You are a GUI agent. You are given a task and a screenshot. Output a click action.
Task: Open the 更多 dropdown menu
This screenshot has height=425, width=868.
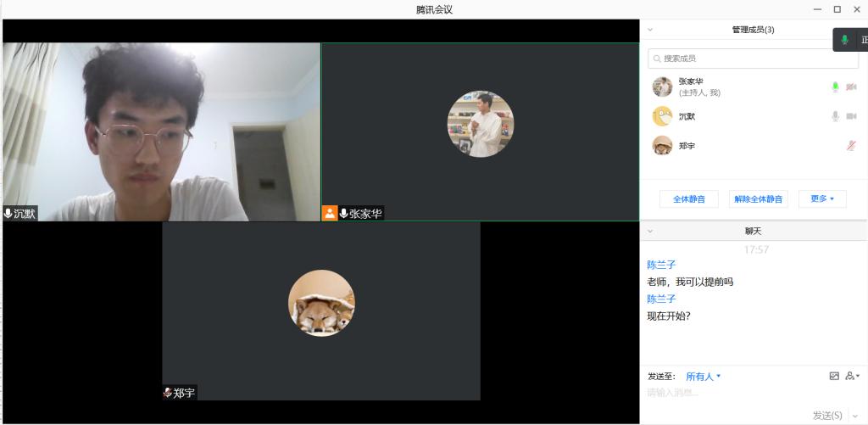(x=822, y=199)
